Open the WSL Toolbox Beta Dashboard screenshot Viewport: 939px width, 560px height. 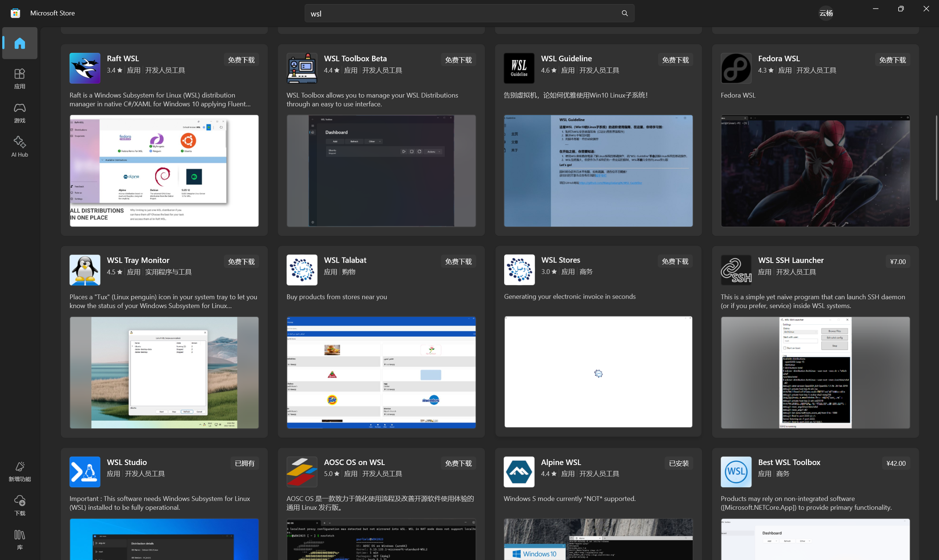tap(381, 171)
